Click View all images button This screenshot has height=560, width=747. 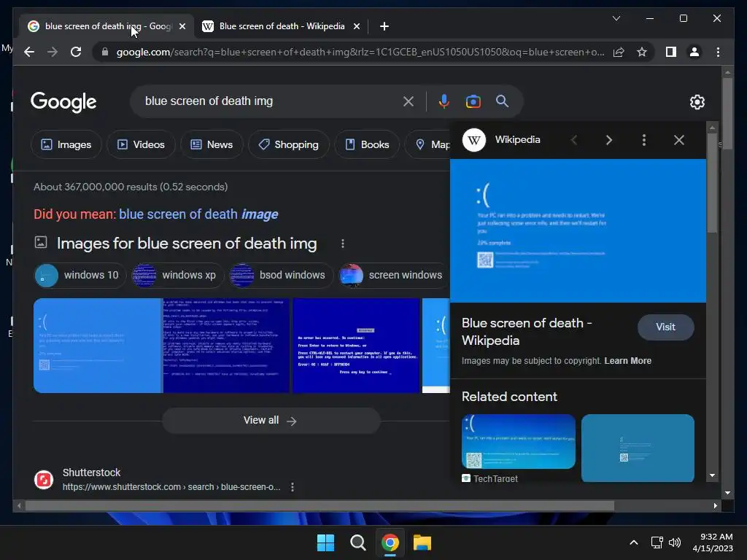click(x=271, y=421)
